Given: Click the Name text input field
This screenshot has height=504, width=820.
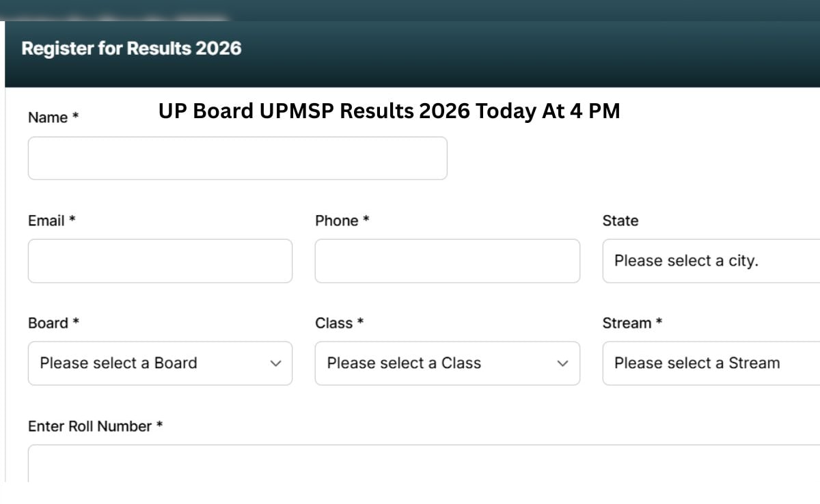Looking at the screenshot, I should 237,158.
